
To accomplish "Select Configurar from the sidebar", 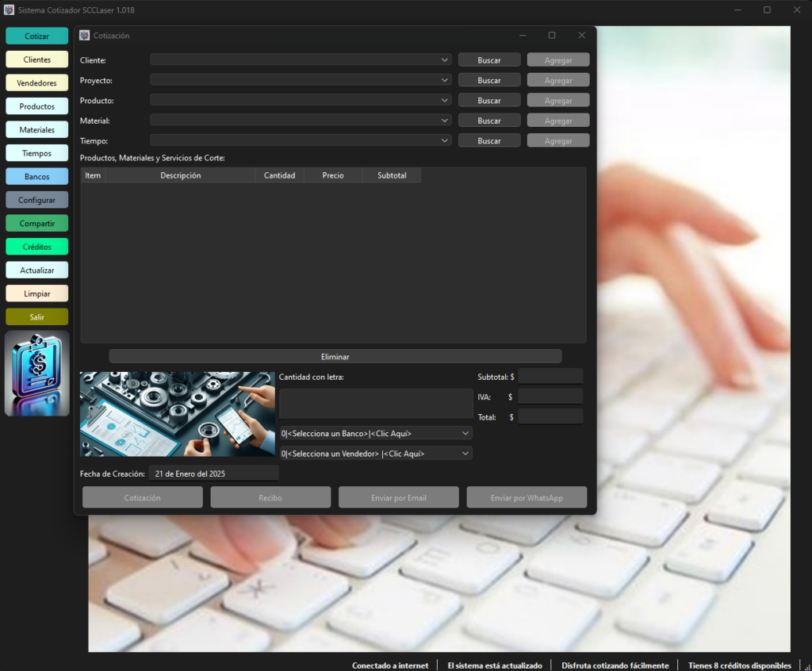I will pos(36,200).
